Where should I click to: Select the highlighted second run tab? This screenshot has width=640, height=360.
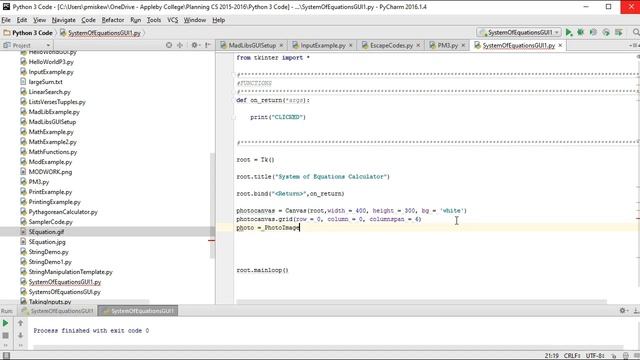pos(138,311)
